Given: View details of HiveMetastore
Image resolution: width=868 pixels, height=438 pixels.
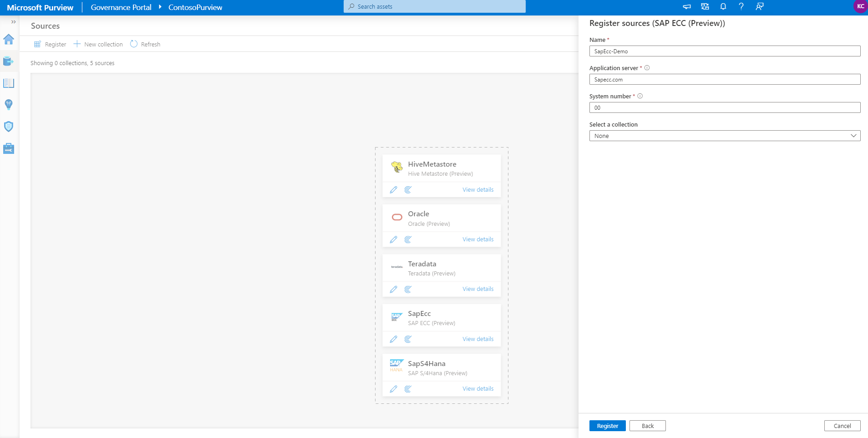Looking at the screenshot, I should 478,190.
